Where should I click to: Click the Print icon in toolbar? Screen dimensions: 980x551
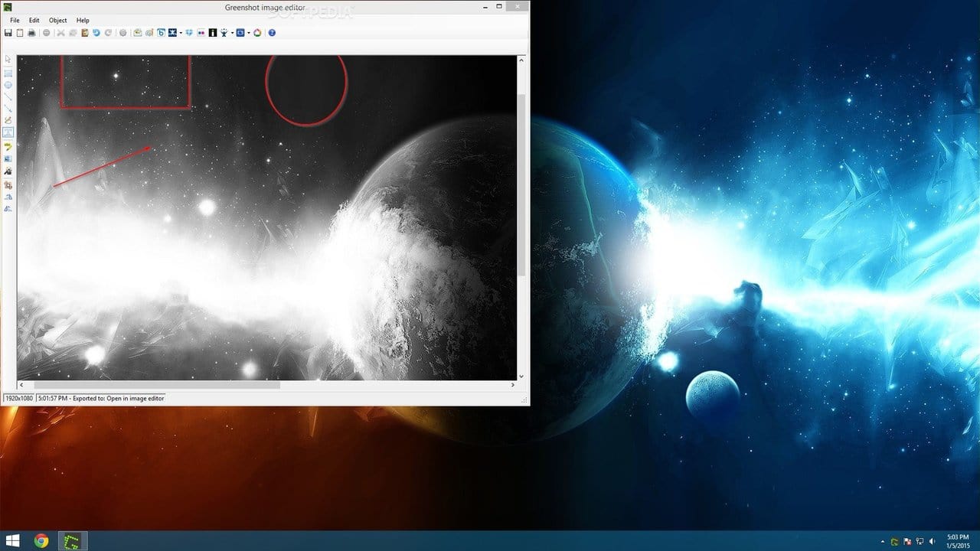click(31, 33)
